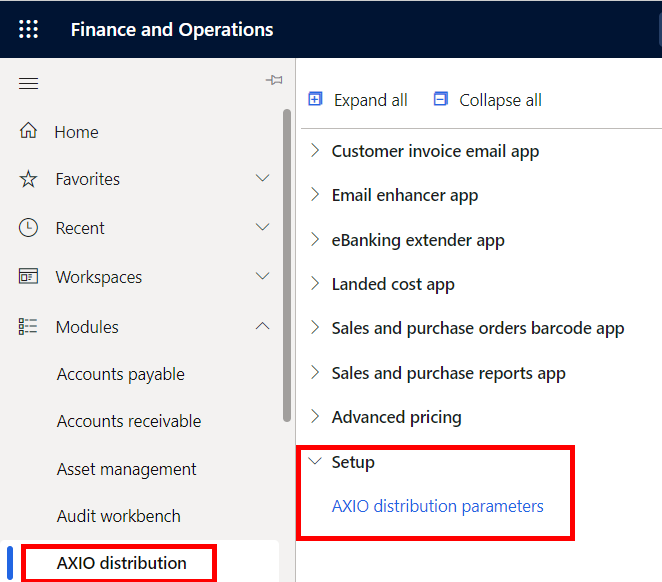Image resolution: width=662 pixels, height=582 pixels.
Task: Click the navigation pane scrollbar
Action: point(287,265)
